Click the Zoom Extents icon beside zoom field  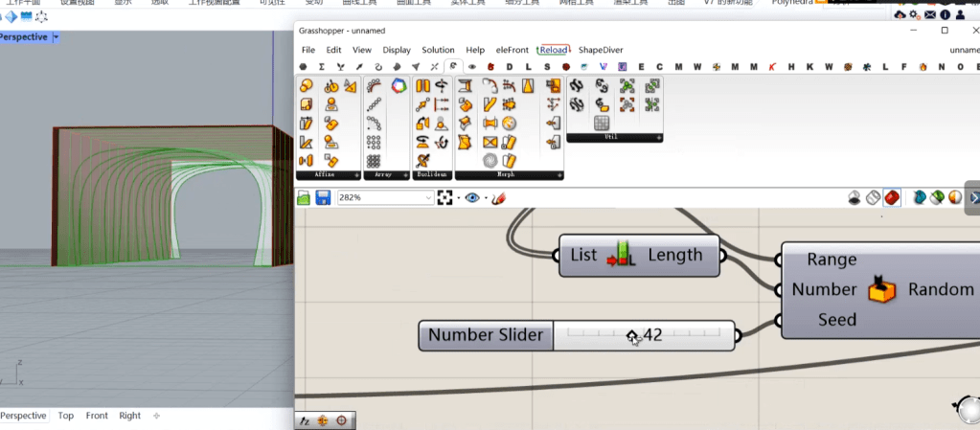444,198
